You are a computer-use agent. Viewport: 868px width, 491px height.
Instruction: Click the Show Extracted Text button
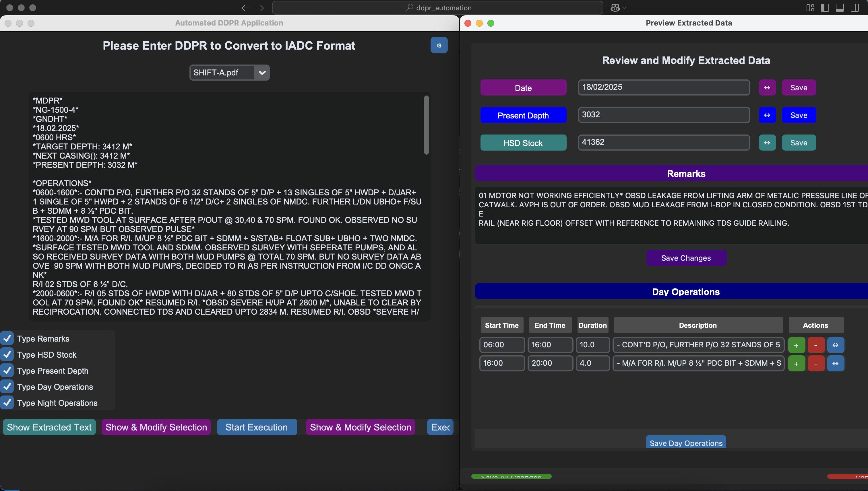(x=49, y=427)
